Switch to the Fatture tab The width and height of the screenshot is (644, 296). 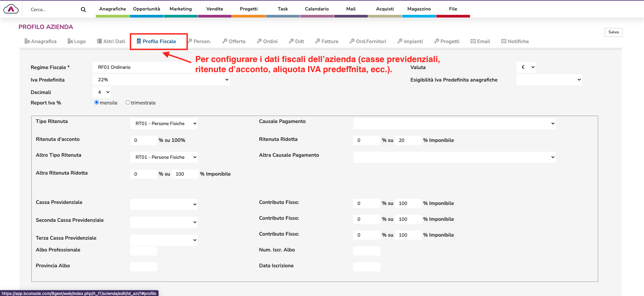coord(327,41)
